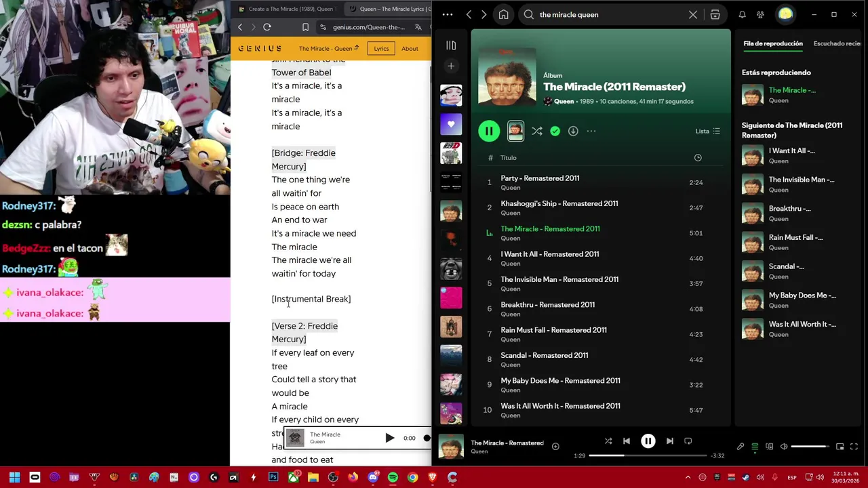
Task: Open Spotify profile avatar menu
Action: [x=785, y=14]
